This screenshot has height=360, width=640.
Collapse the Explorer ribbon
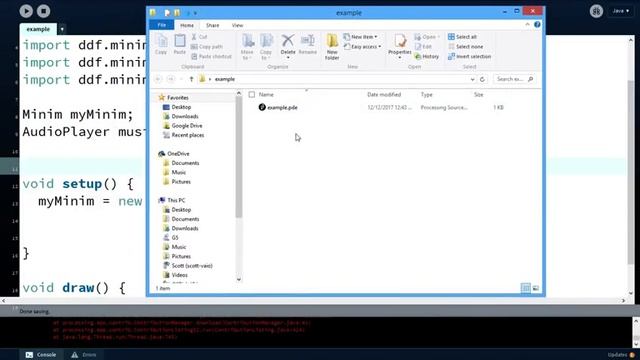527,24
